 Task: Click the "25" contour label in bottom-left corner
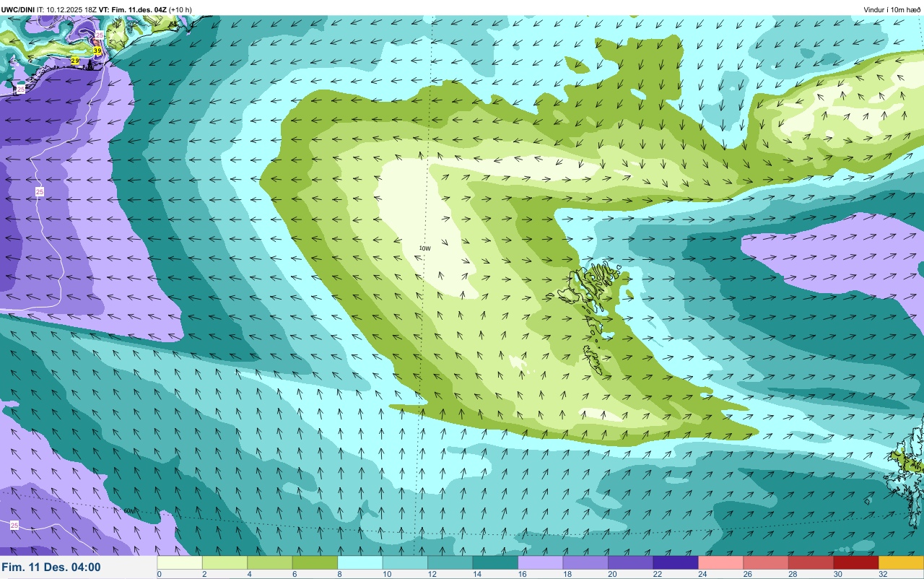14,525
